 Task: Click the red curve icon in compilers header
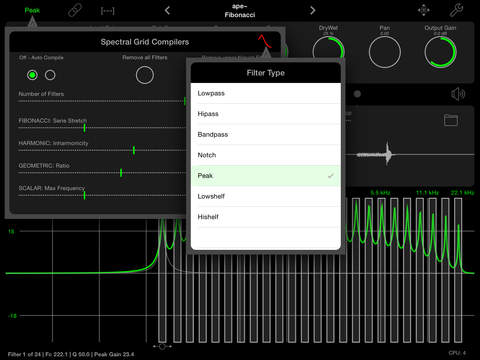pos(264,41)
